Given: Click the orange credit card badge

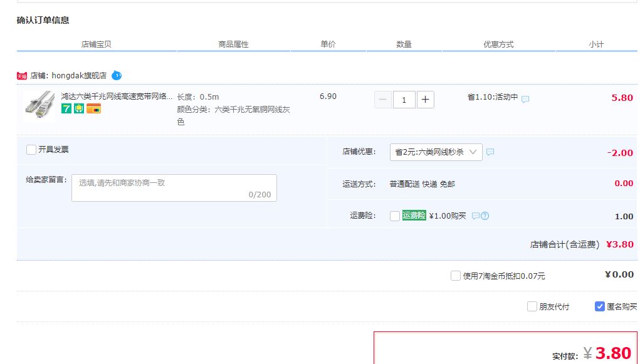Looking at the screenshot, I should (93, 108).
